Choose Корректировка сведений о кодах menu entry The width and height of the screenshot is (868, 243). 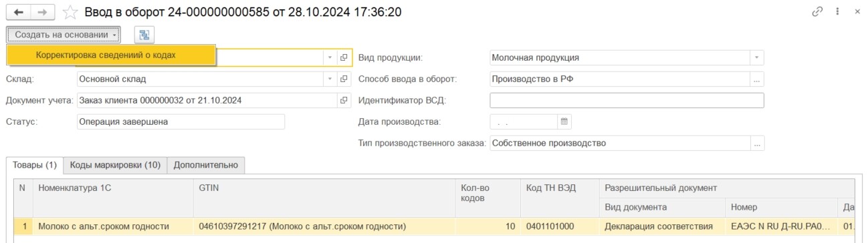point(112,55)
